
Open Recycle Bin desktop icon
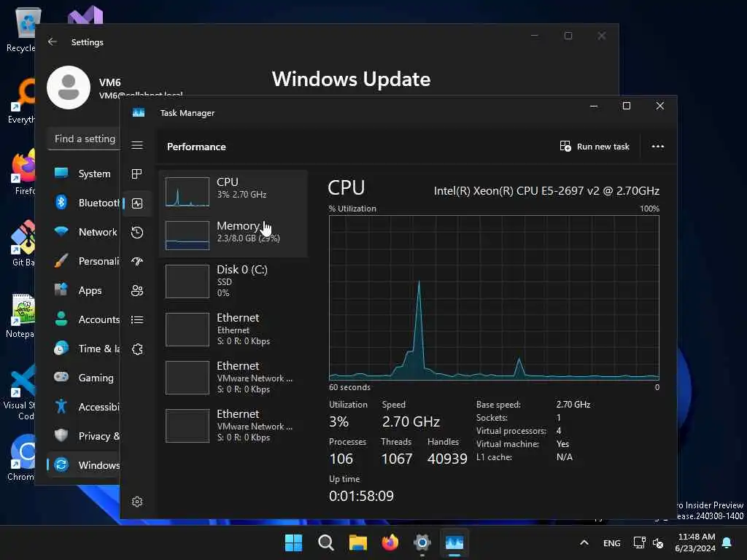click(21, 31)
